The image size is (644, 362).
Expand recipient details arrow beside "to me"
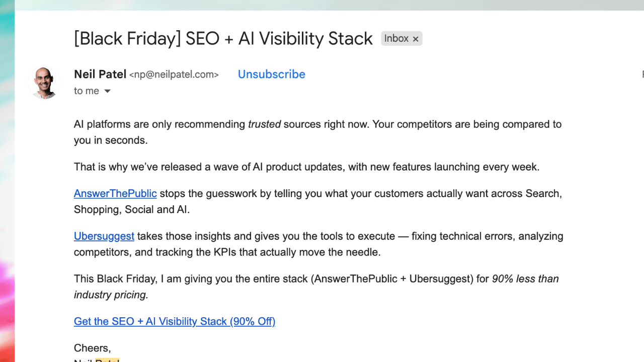[107, 91]
